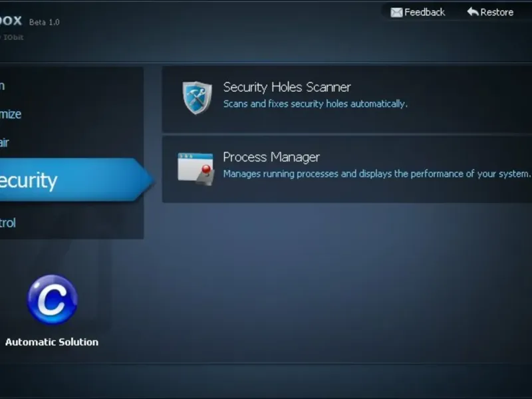Click the Security Holes Scanner title
The image size is (532, 399).
tap(287, 87)
